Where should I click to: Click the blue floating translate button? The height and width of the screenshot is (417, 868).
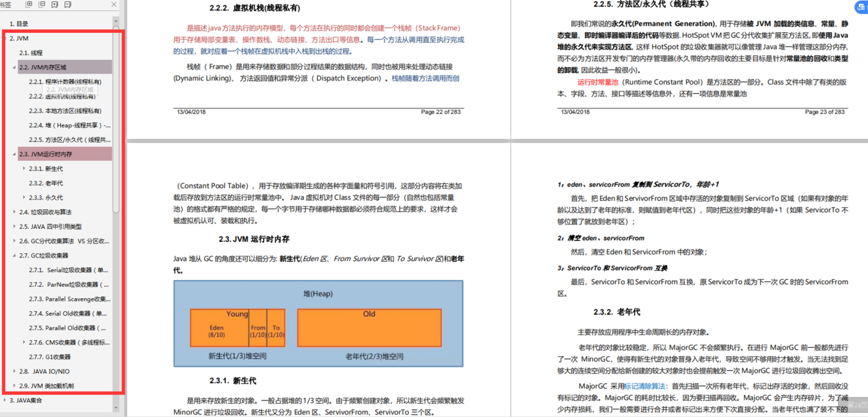click(861, 7)
